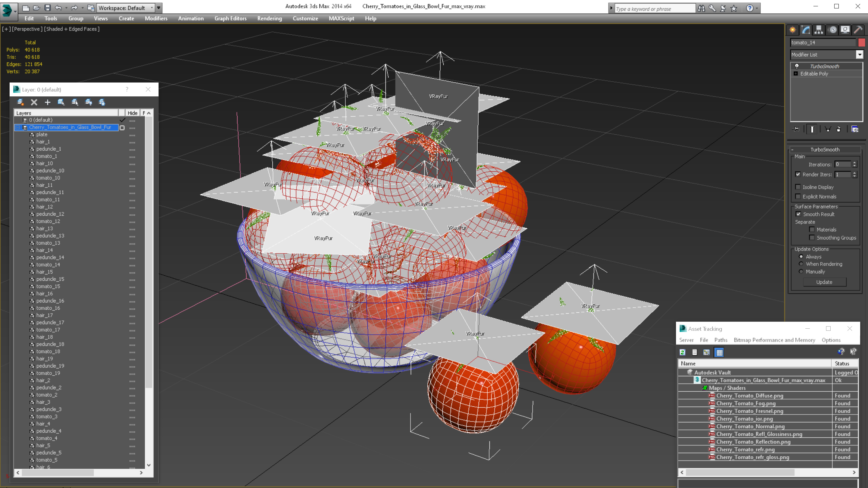
Task: Open the Hierarchy command panel tab
Action: pos(819,30)
